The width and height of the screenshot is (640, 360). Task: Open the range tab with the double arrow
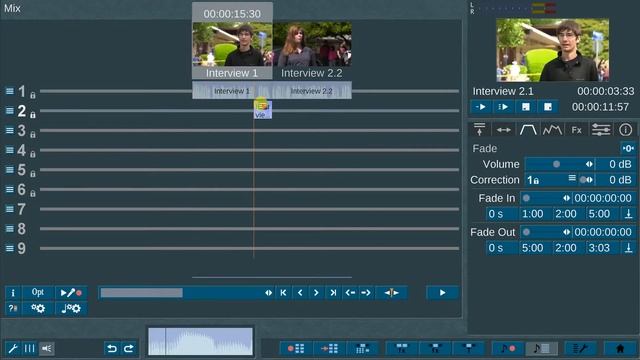504,130
